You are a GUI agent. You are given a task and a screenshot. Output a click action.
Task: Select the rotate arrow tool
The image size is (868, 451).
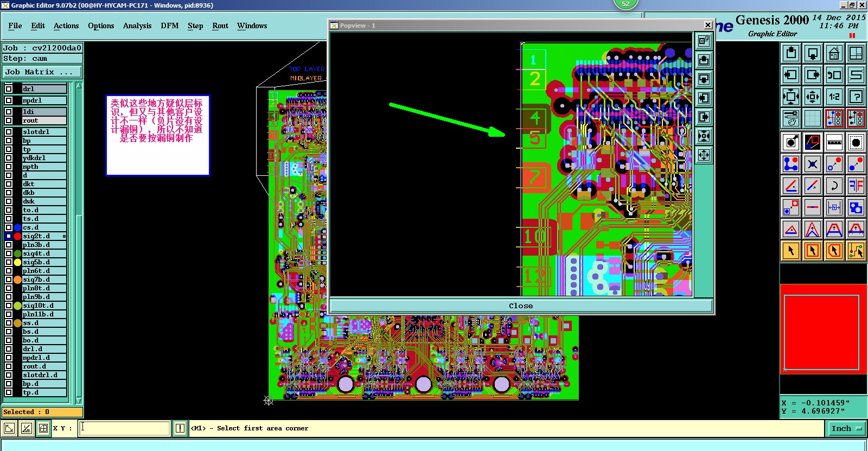[834, 186]
